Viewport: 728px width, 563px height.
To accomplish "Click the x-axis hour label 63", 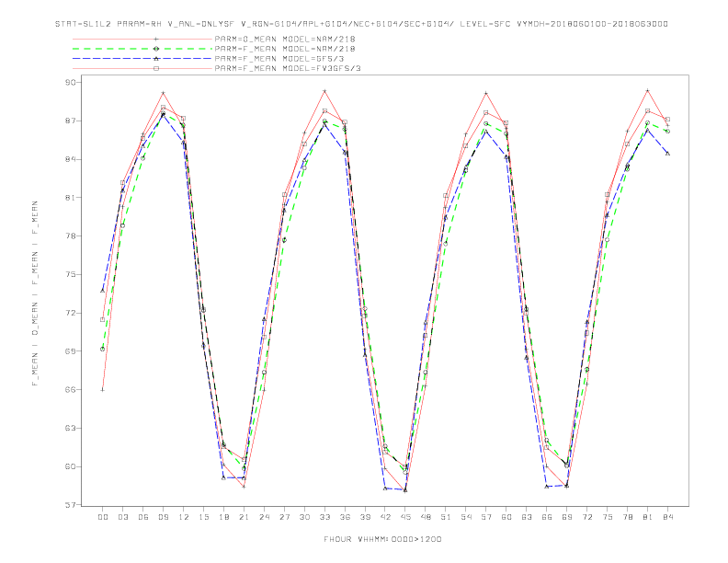I will (x=527, y=517).
